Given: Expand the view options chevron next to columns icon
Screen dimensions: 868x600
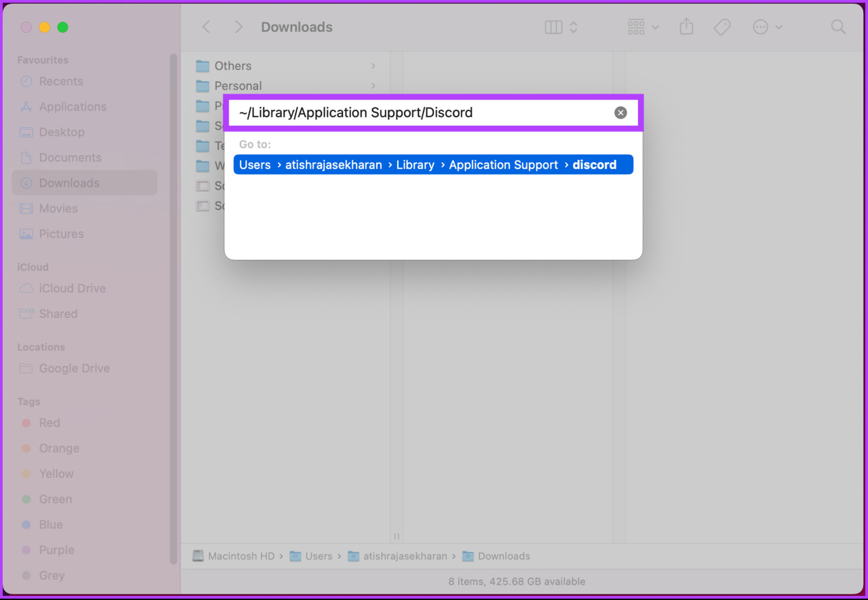Looking at the screenshot, I should (573, 27).
